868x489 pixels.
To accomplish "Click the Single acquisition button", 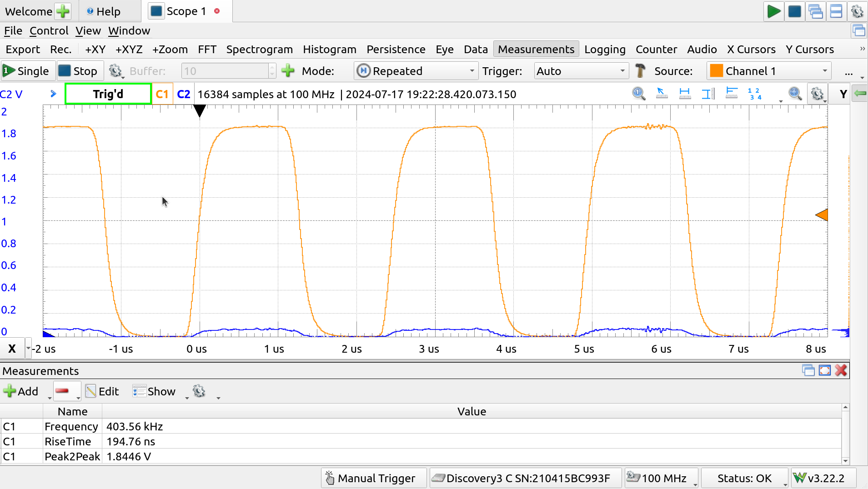I will coord(27,71).
